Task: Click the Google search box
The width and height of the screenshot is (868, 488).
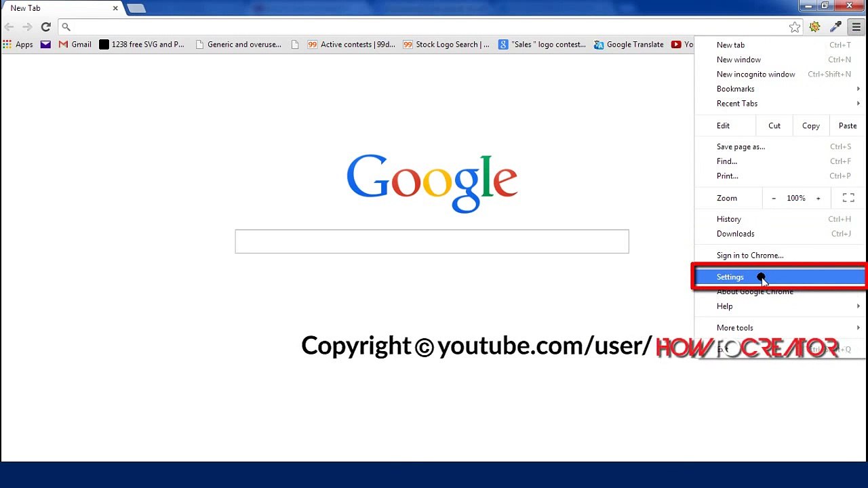Action: (432, 241)
